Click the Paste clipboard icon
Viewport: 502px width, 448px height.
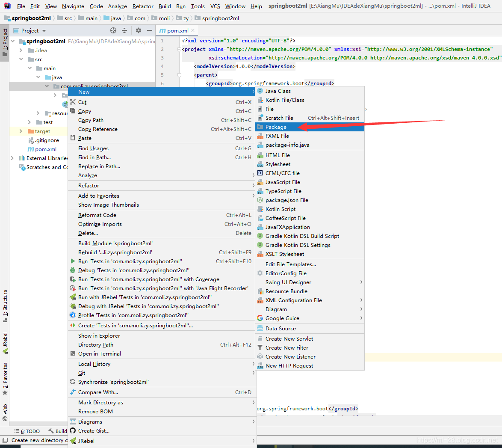click(73, 138)
